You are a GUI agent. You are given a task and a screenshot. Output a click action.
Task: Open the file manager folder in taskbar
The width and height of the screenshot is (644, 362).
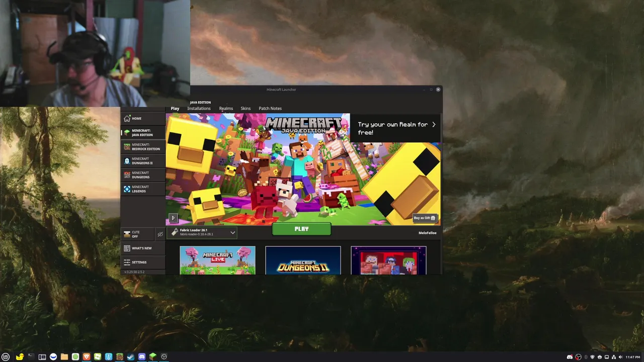64,357
